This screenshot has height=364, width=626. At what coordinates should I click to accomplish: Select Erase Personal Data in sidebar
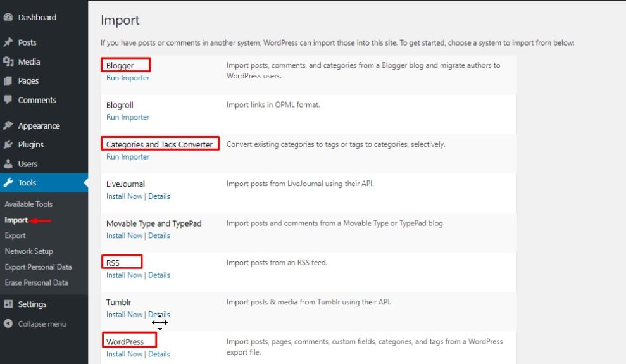(36, 283)
